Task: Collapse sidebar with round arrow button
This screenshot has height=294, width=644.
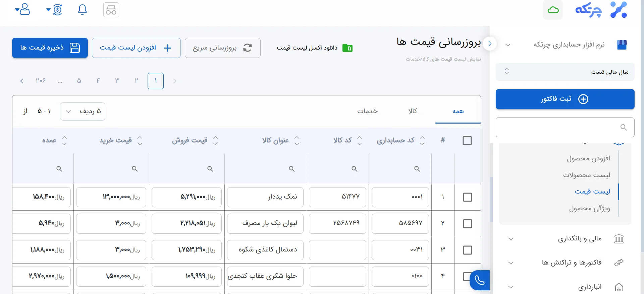Action: point(490,44)
